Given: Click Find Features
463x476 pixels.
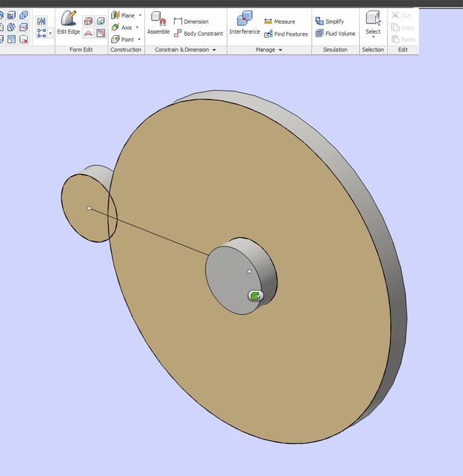Looking at the screenshot, I should [286, 34].
